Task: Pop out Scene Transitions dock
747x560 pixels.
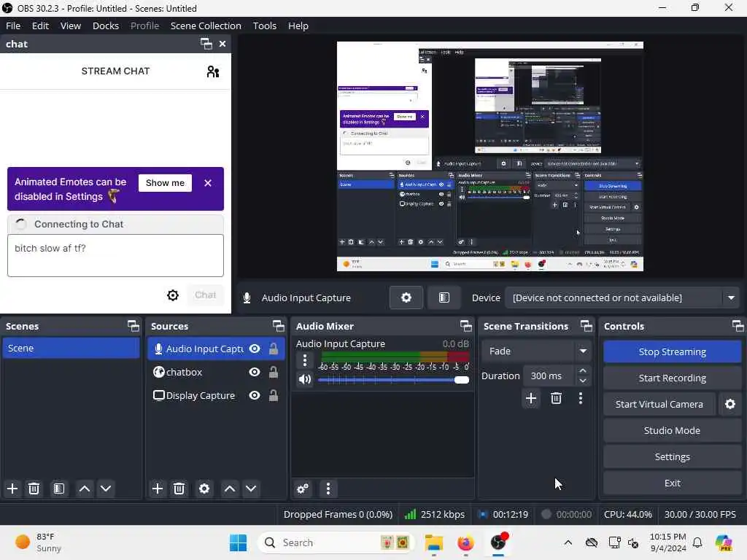Action: 587,326
